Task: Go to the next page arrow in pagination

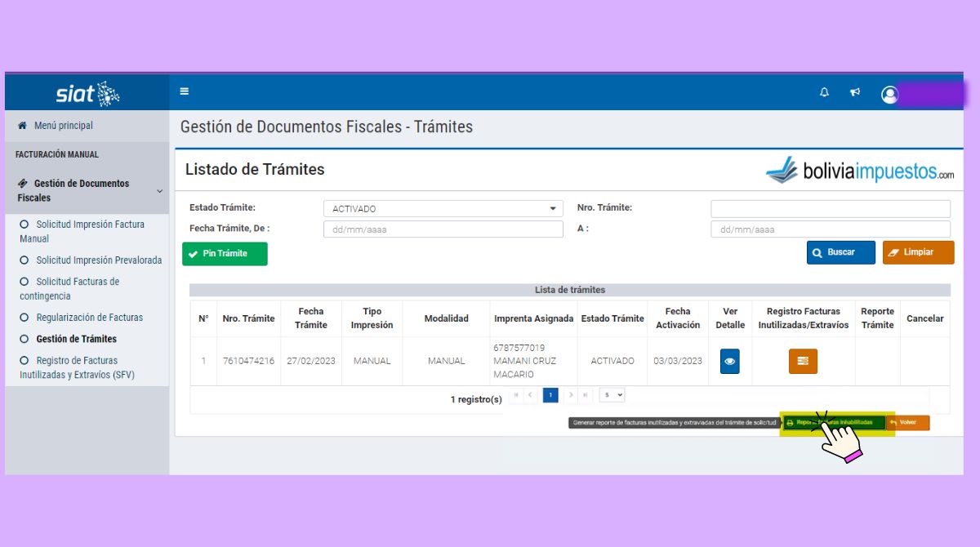Action: pyautogui.click(x=571, y=395)
